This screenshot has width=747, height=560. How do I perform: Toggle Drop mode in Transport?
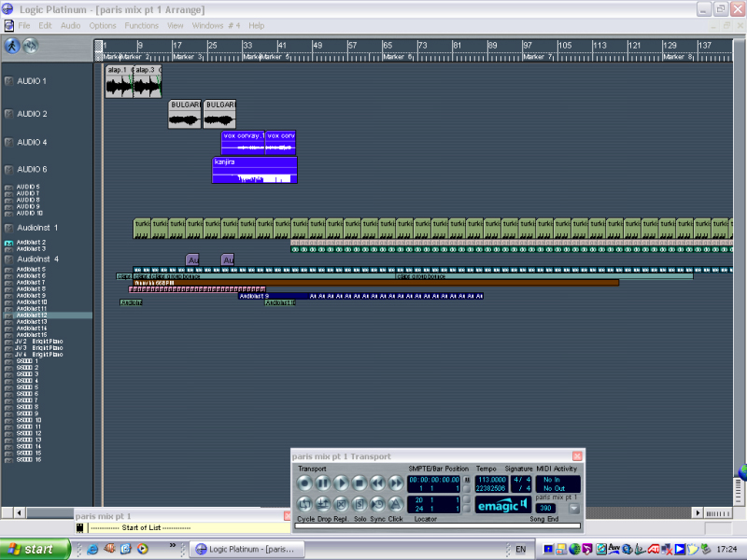click(x=322, y=505)
